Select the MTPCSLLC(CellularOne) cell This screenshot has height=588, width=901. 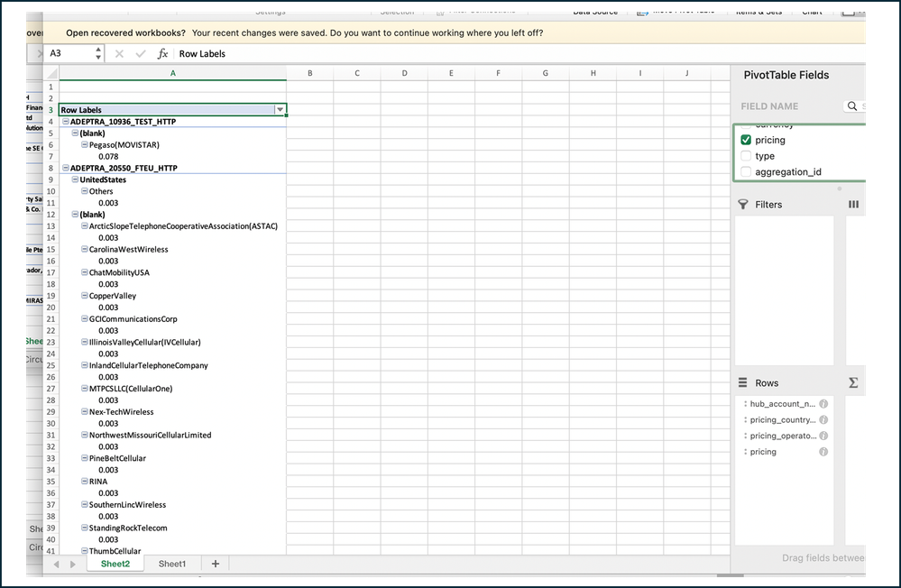[x=172, y=389]
